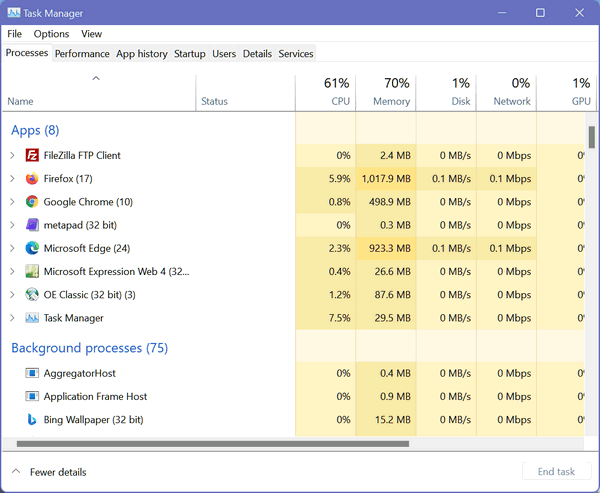Click the sort arrow above Name
600x493 pixels.
tap(96, 78)
